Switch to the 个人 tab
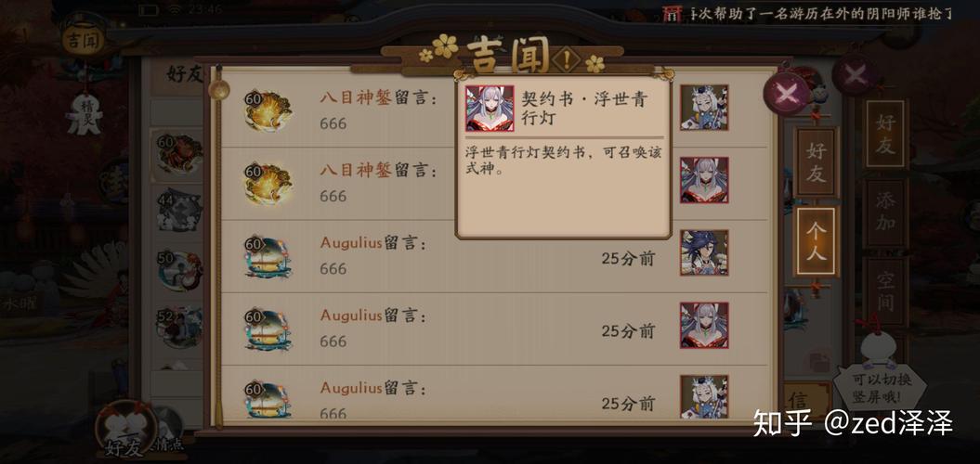 coord(817,241)
